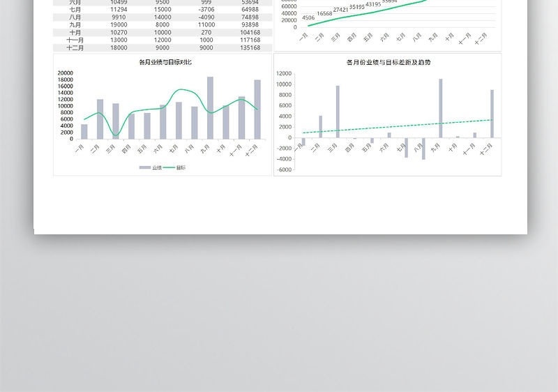
Task: Click the 十一月 table row label
Action: click(75, 40)
